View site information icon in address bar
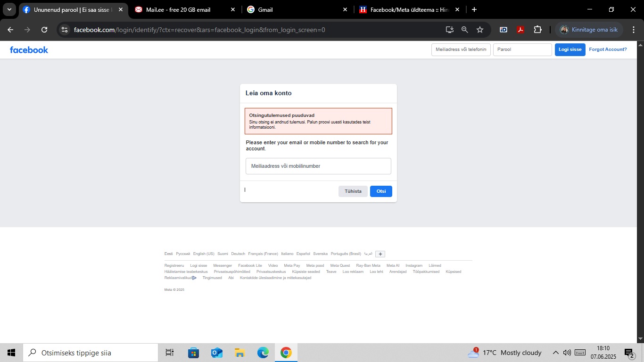This screenshot has height=362, width=644. pyautogui.click(x=65, y=30)
